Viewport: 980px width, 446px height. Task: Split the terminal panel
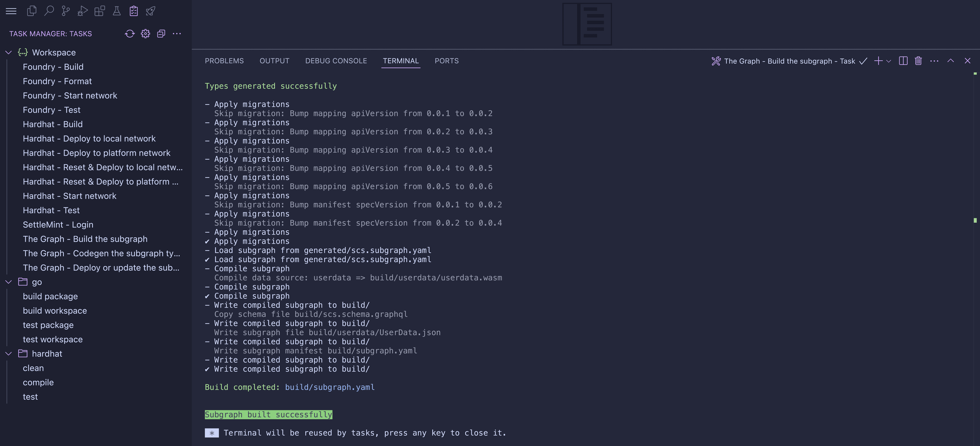(x=903, y=61)
